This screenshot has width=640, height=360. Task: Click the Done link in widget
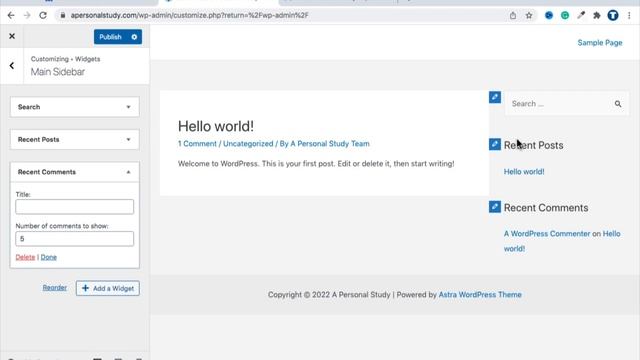tap(49, 257)
